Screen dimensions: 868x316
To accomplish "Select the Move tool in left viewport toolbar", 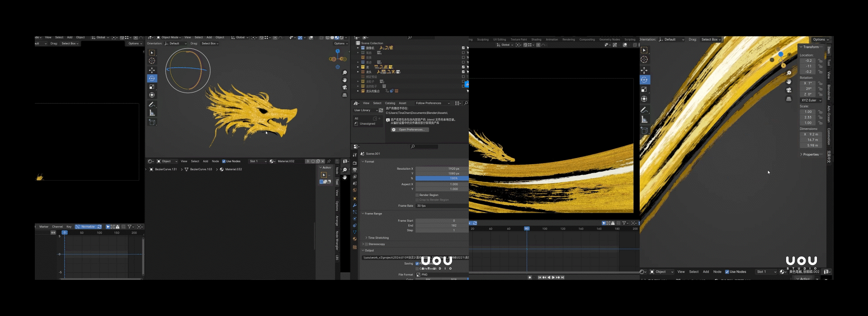I will click(x=152, y=70).
